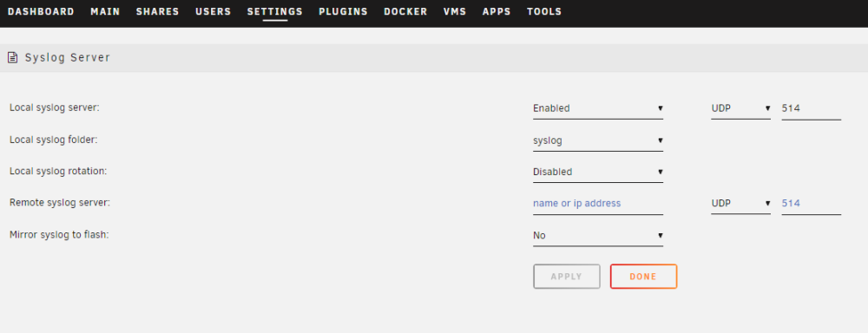Screen dimensions: 868x333
Task: Open the Dashboard tab
Action: point(41,11)
